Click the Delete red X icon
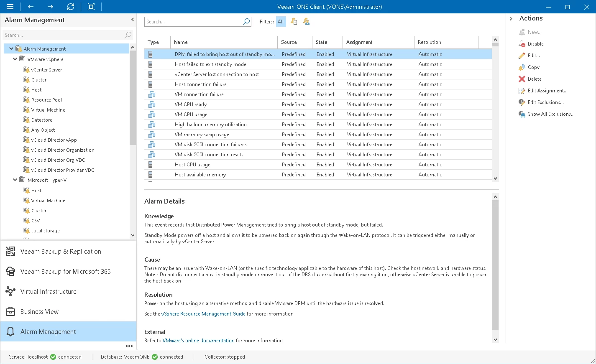The width and height of the screenshot is (596, 364). click(522, 79)
